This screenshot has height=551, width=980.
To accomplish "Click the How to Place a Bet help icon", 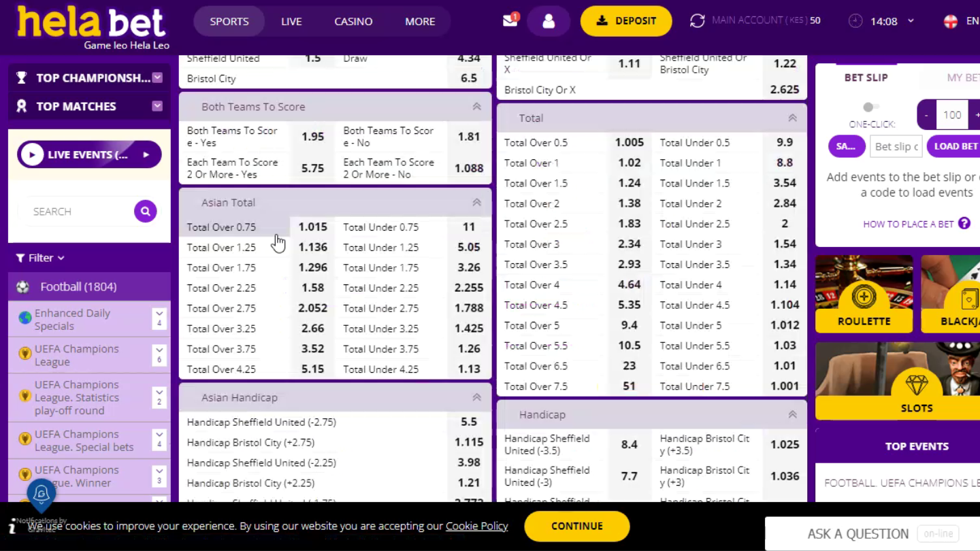I will point(964,223).
